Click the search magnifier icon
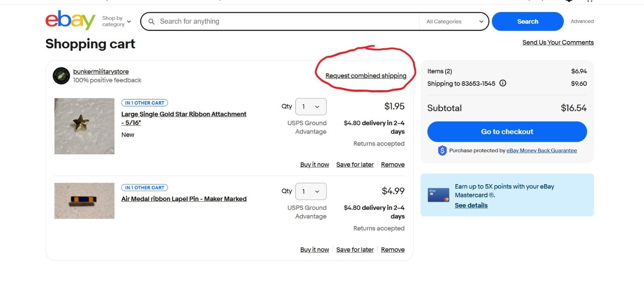 pos(151,21)
